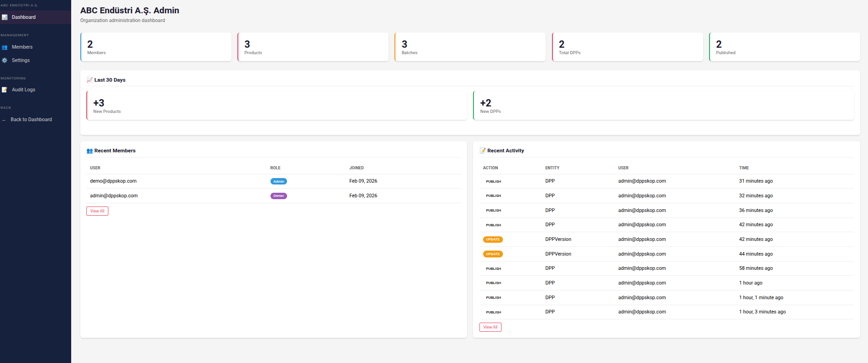Click the Recent Members people icon
This screenshot has height=363, width=868.
point(90,151)
